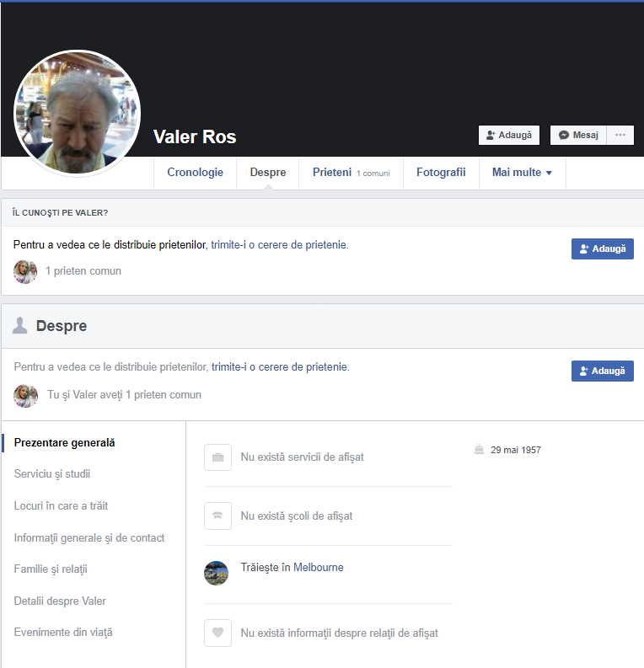Viewport: 644px width, 668px height.
Task: Open Familie și relații section
Action: [51, 569]
